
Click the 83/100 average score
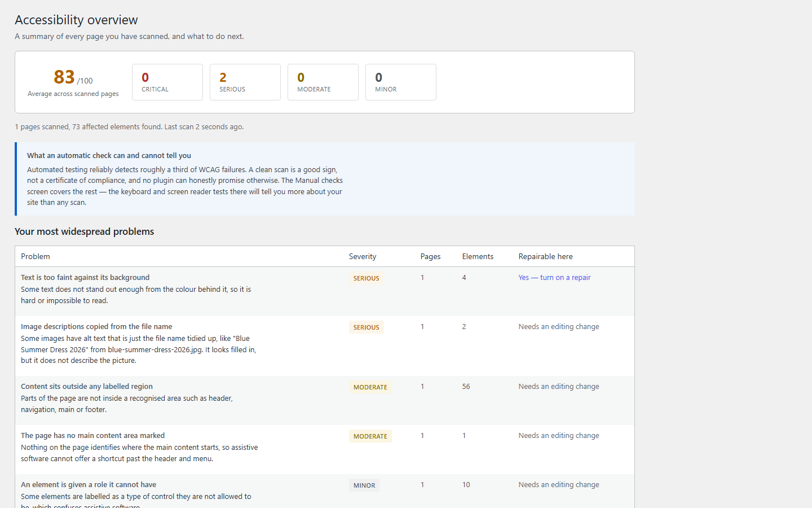click(73, 77)
